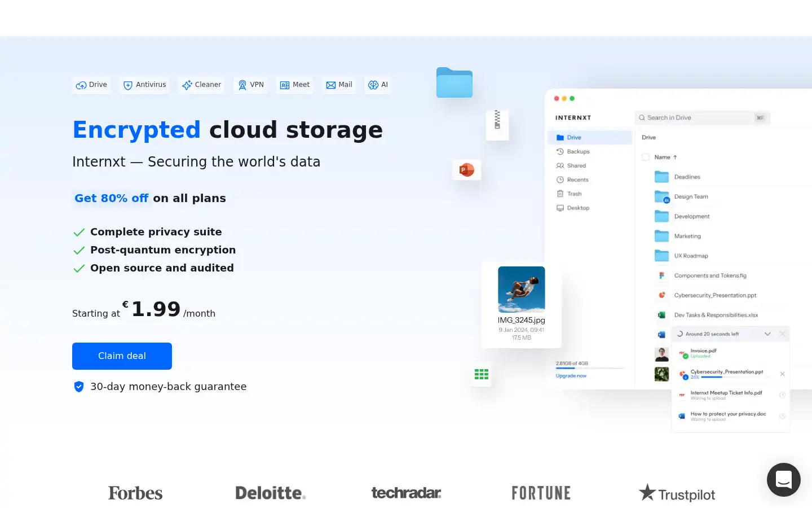Click the shield icon by money-back guarantee
The height and width of the screenshot is (508, 812).
tap(79, 387)
